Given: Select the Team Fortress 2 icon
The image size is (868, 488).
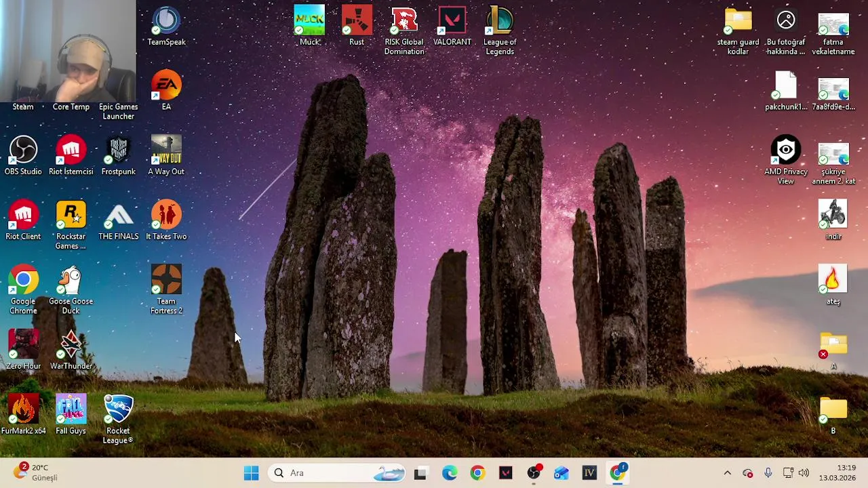Looking at the screenshot, I should (x=166, y=290).
